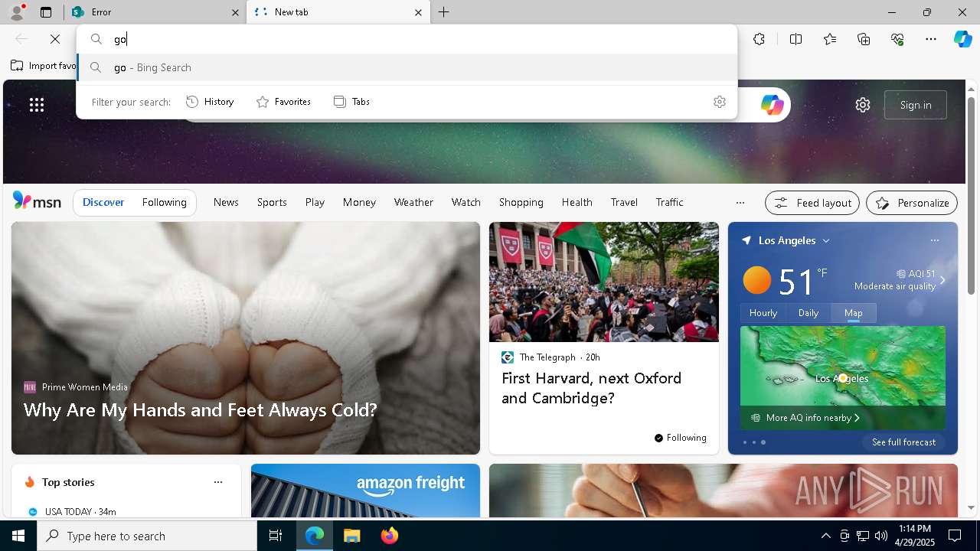Open the Traffic section
Viewport: 980px width, 551px height.
point(669,202)
